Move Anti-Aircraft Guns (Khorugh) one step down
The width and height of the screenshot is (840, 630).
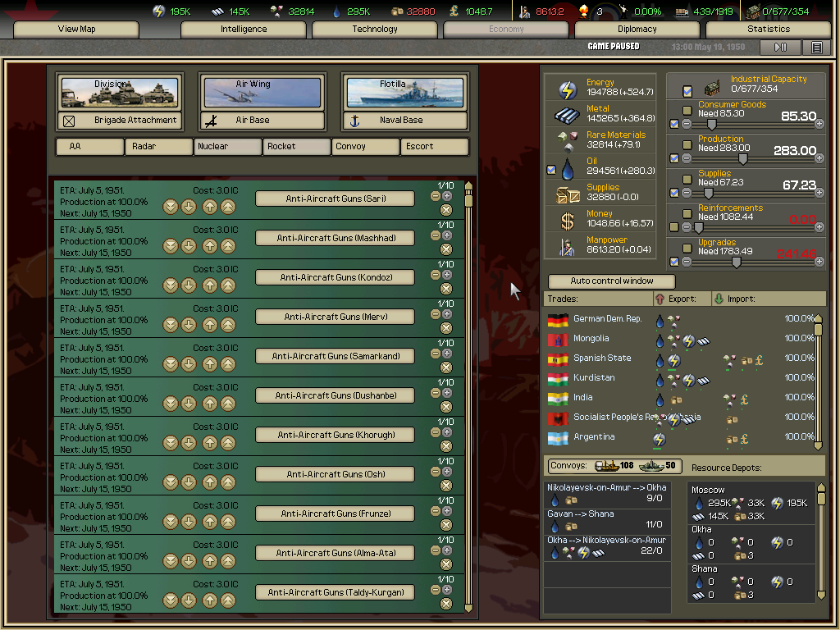point(189,443)
